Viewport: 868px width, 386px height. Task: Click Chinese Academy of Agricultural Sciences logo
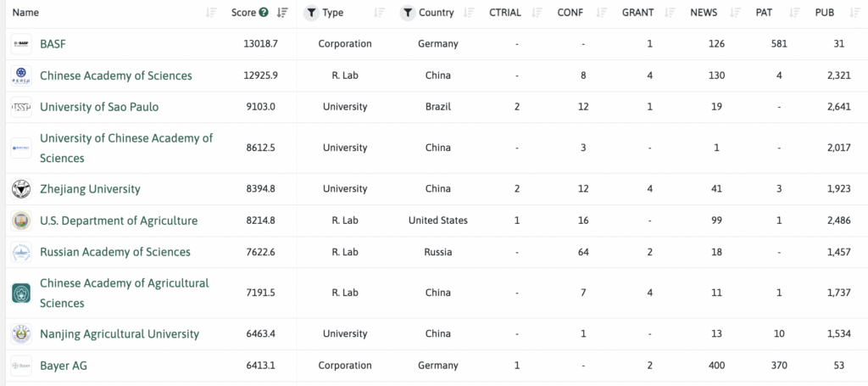pos(21,294)
